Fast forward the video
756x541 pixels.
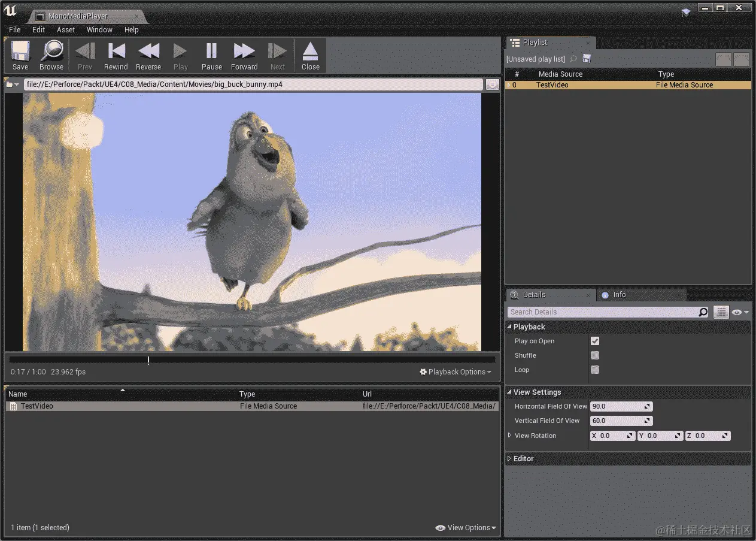point(244,56)
